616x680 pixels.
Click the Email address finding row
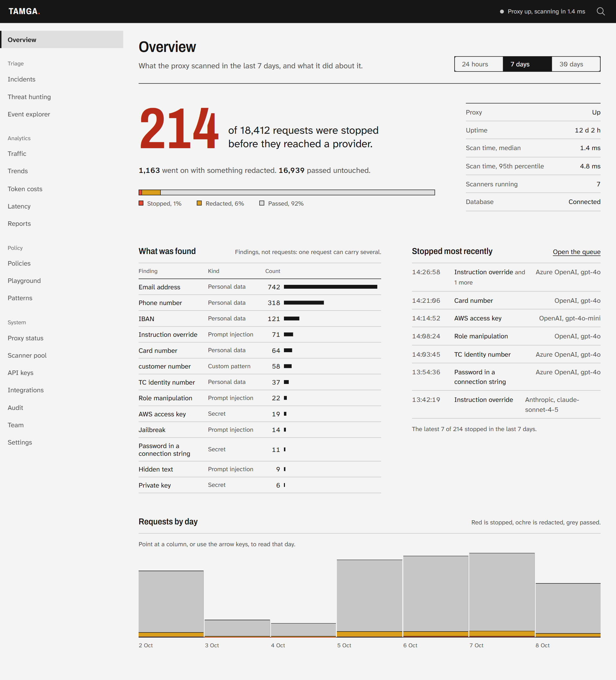point(260,287)
